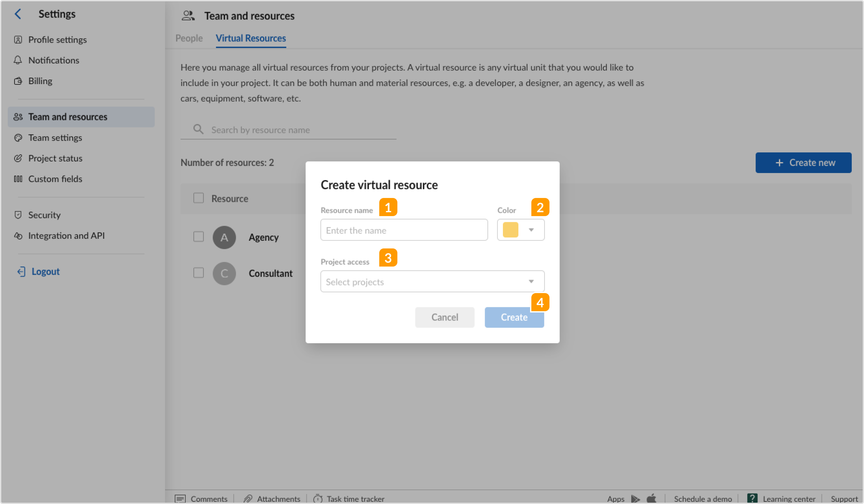Click the Security shield icon
This screenshot has height=504, width=864.
click(18, 215)
